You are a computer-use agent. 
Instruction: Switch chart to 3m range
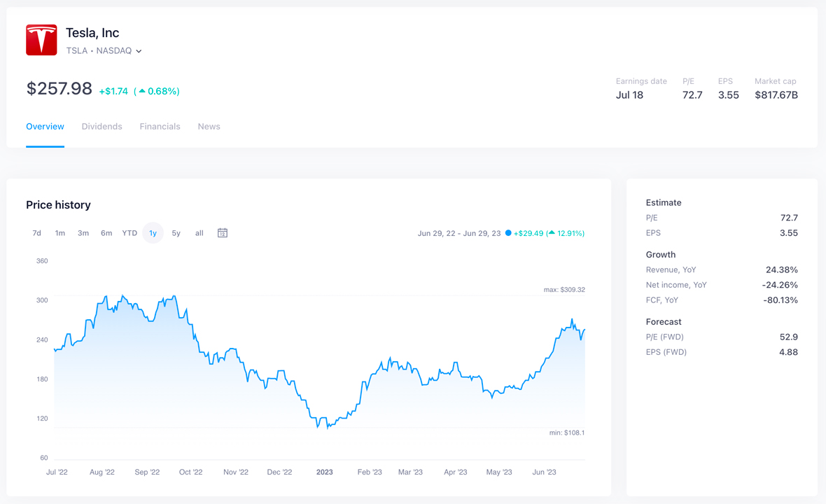[x=83, y=233]
